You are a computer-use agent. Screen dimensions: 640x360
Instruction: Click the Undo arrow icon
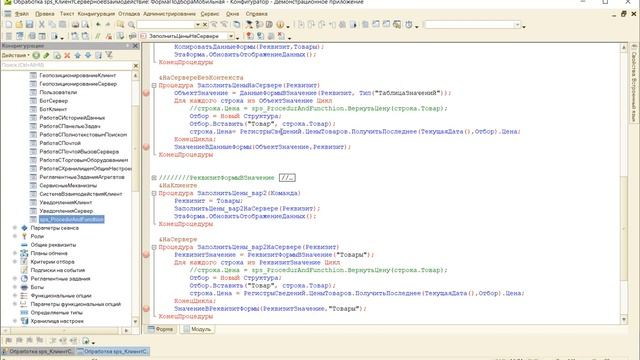tap(98, 25)
